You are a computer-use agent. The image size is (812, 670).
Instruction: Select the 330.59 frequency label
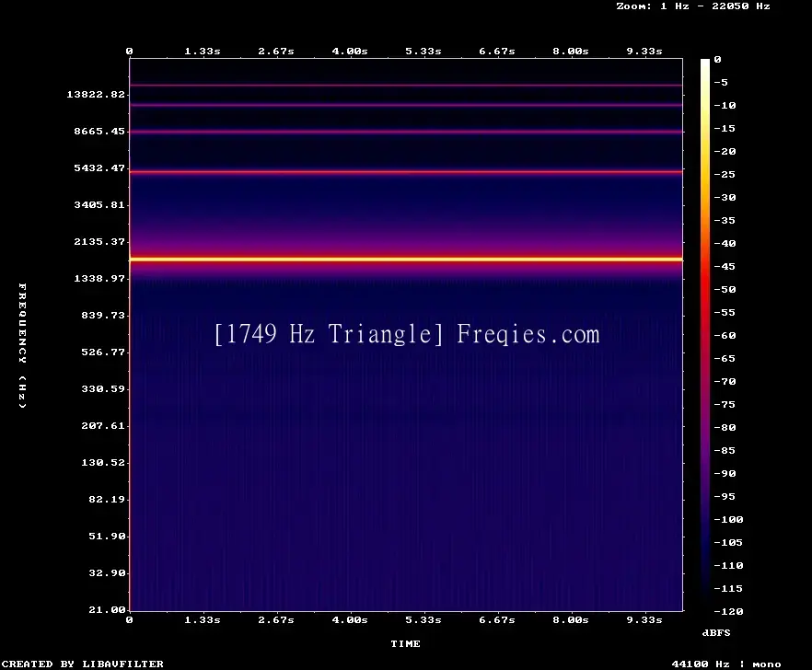tap(103, 389)
